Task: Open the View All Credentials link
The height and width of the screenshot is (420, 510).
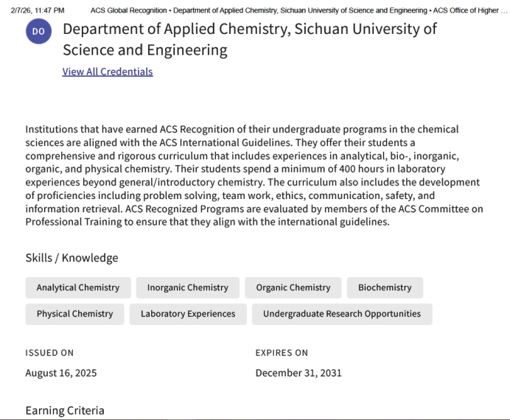Action: tap(108, 71)
